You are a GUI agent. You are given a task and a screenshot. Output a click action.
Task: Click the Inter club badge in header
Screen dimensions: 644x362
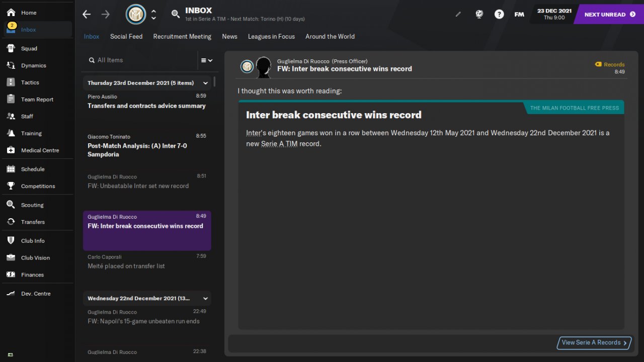click(x=135, y=14)
